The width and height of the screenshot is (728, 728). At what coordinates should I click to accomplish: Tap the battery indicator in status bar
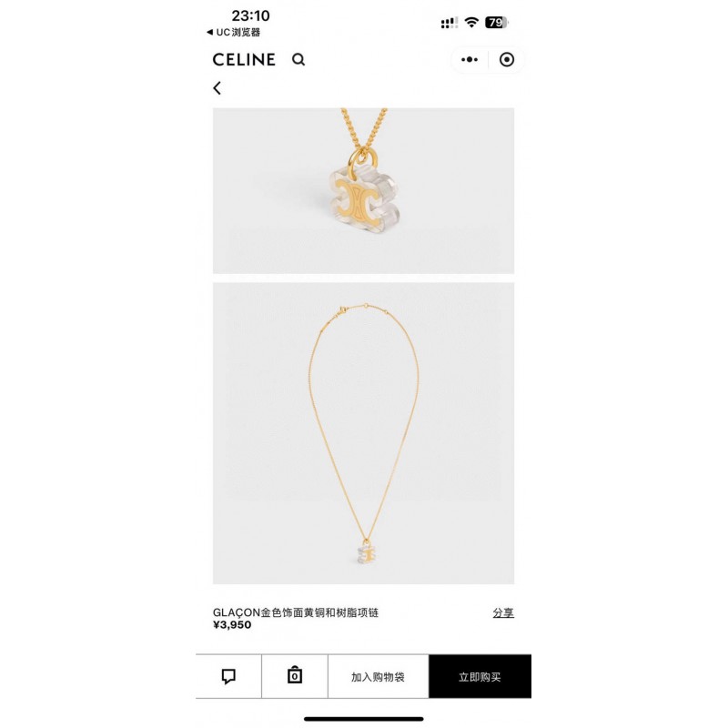click(x=496, y=22)
